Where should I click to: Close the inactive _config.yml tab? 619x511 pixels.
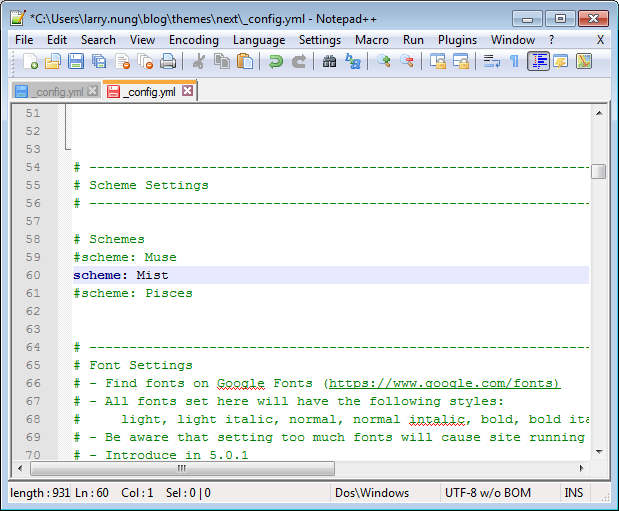point(92,91)
